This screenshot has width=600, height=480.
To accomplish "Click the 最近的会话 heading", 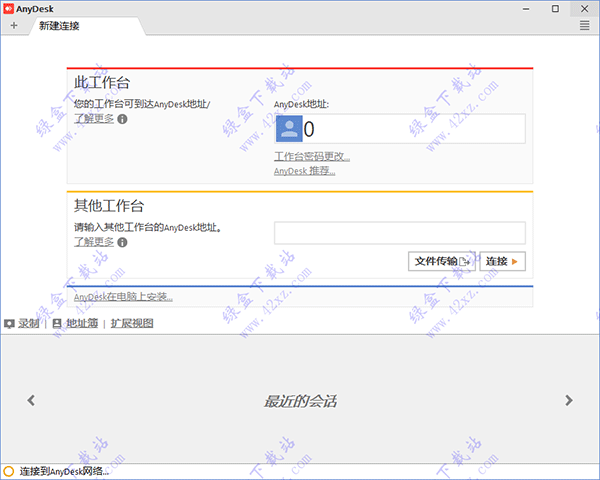I will pyautogui.click(x=300, y=401).
